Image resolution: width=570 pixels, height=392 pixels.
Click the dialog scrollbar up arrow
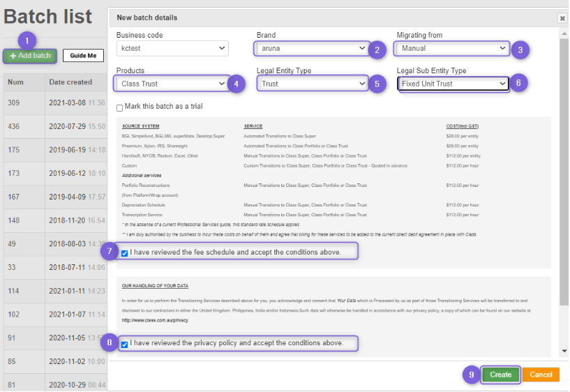[x=564, y=33]
